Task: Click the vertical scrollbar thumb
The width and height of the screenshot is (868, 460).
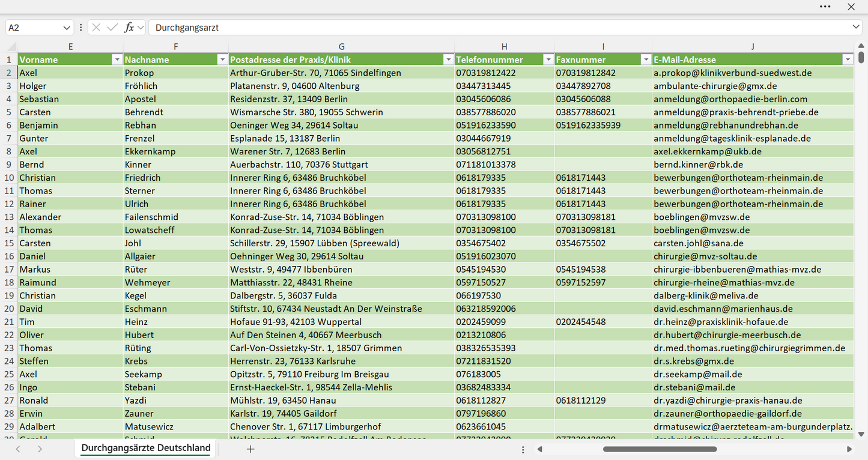Action: (x=861, y=57)
